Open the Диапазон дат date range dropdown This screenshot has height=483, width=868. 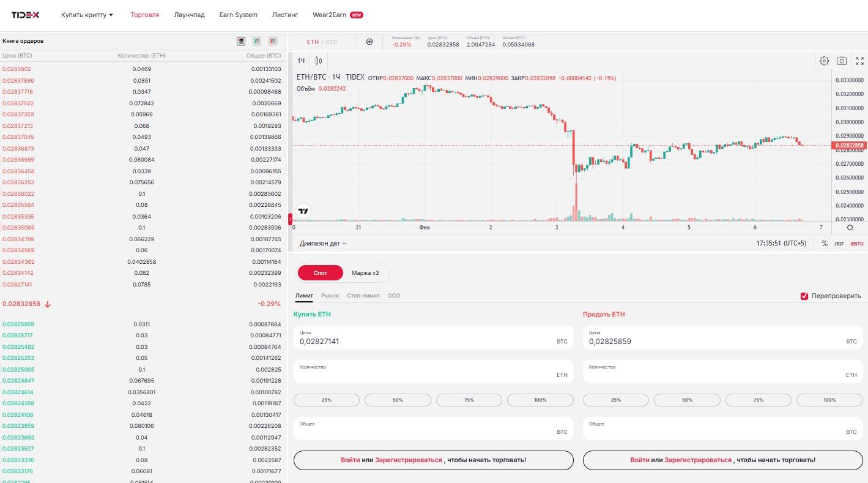click(x=323, y=243)
